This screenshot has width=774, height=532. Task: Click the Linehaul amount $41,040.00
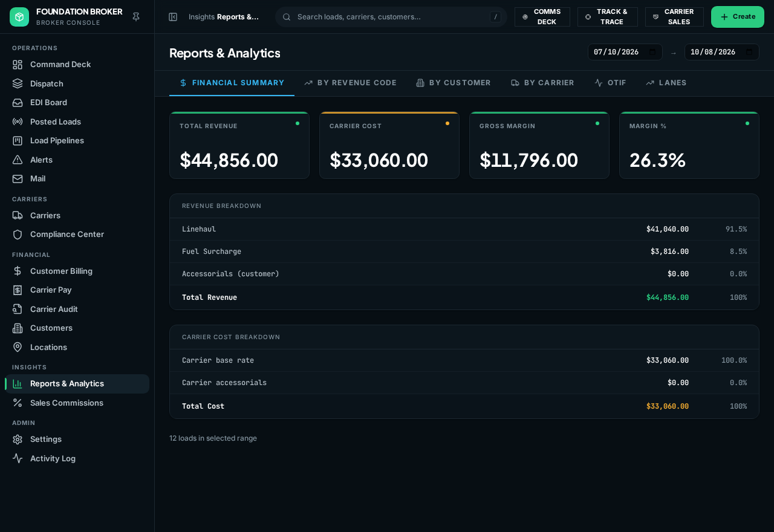668,229
